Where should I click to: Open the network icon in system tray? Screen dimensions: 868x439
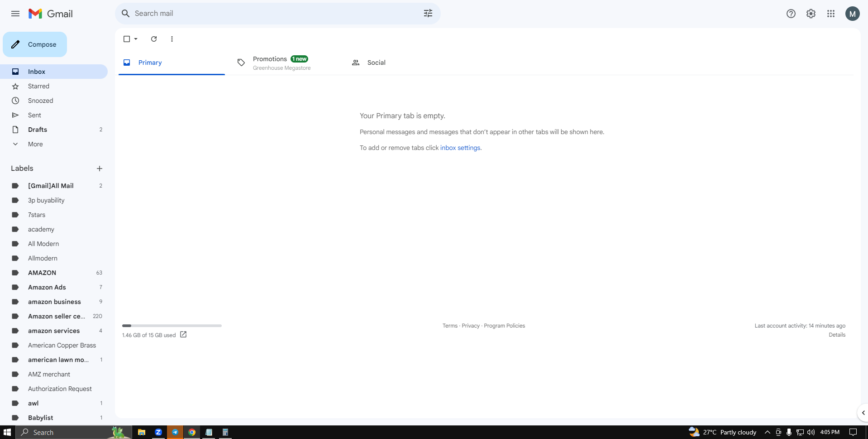(x=800, y=432)
